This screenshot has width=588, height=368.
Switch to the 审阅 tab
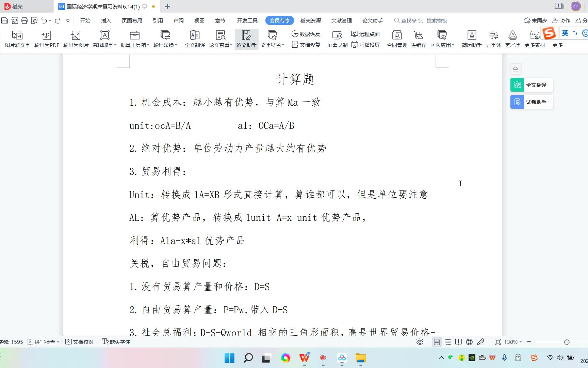[x=178, y=20]
